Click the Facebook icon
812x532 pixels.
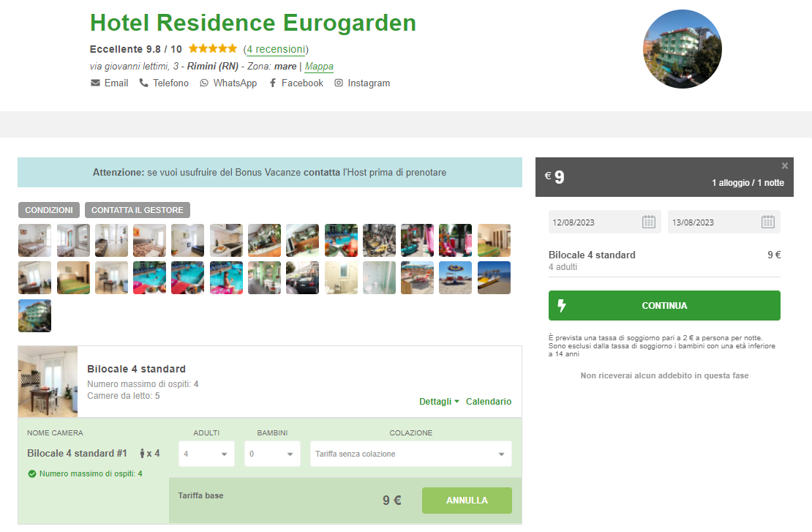pos(272,83)
